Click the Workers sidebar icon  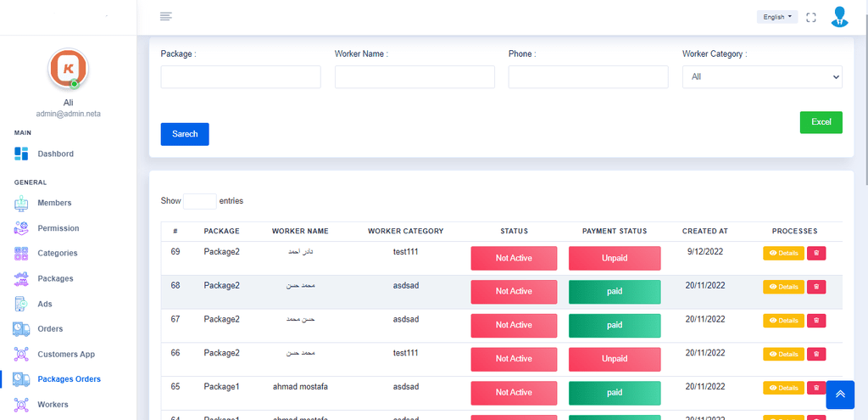[21, 405]
